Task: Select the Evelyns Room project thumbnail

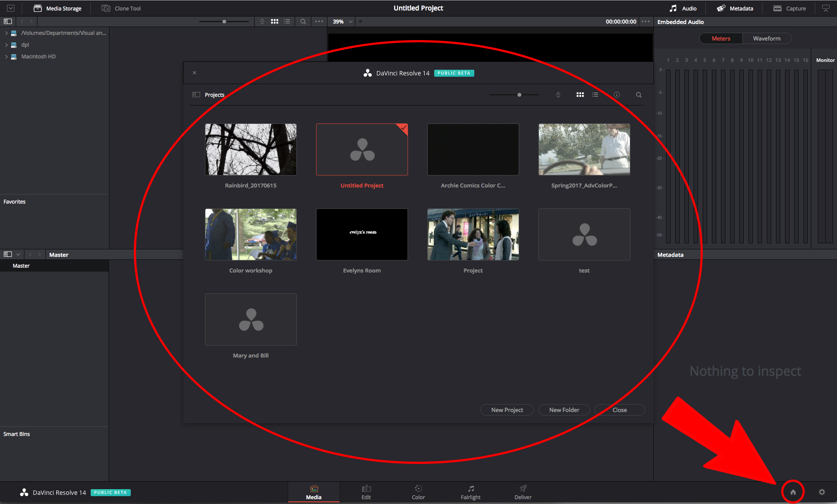Action: click(362, 235)
